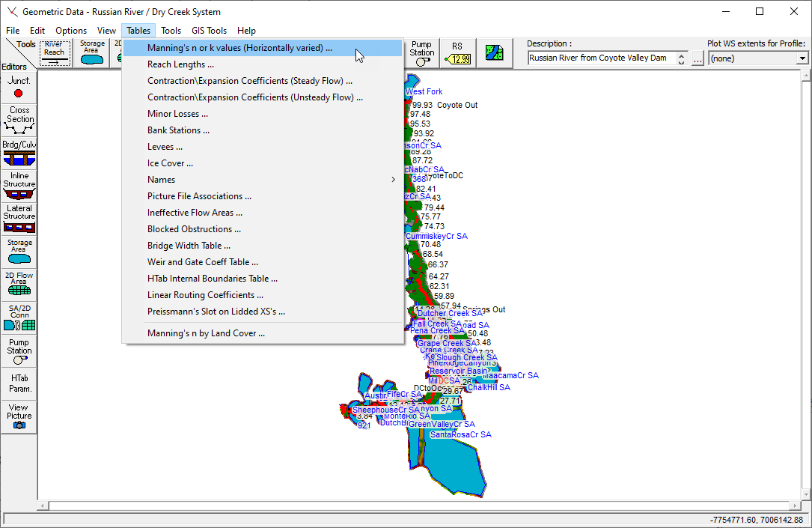Maximize the Geometric Data window
This screenshot has width=812, height=528.
(x=760, y=11)
